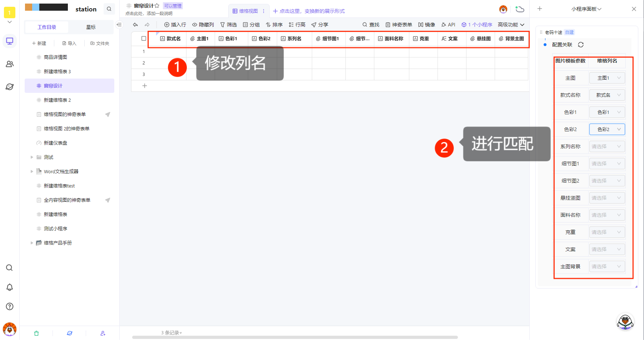Open the sidebar search icon
This screenshot has height=340, width=644.
[x=109, y=9]
